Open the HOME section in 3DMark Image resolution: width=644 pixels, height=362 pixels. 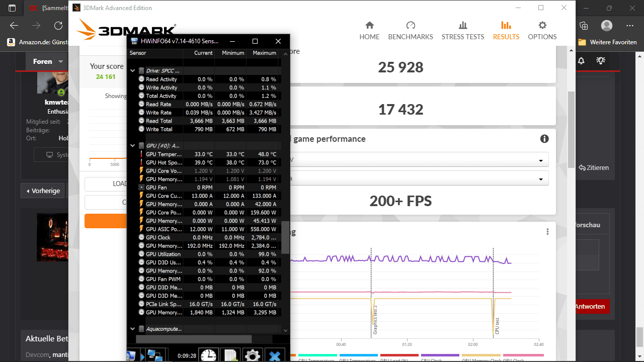369,31
